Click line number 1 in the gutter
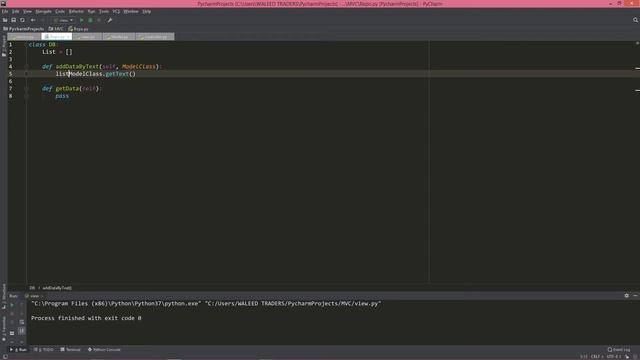The image size is (640, 360). [11, 44]
